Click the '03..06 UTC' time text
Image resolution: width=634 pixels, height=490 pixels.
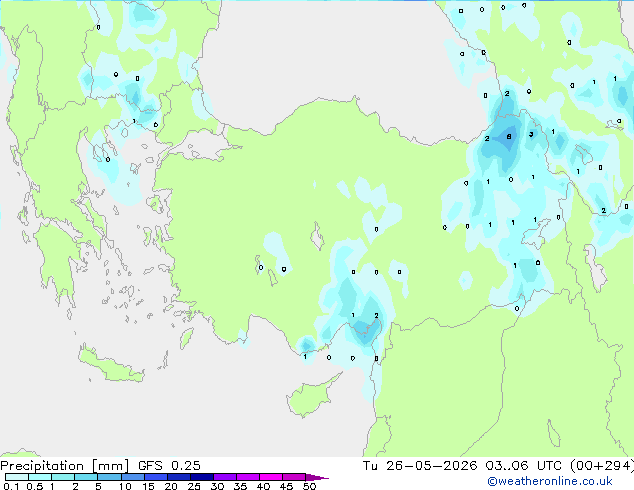tap(524, 466)
